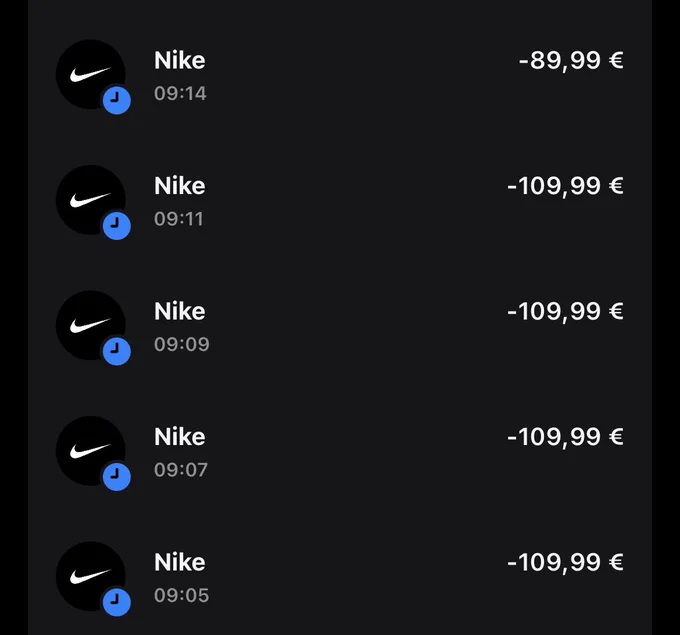Tap the Nike logo on 09:07 transaction
This screenshot has height=635, width=680.
[x=91, y=451]
